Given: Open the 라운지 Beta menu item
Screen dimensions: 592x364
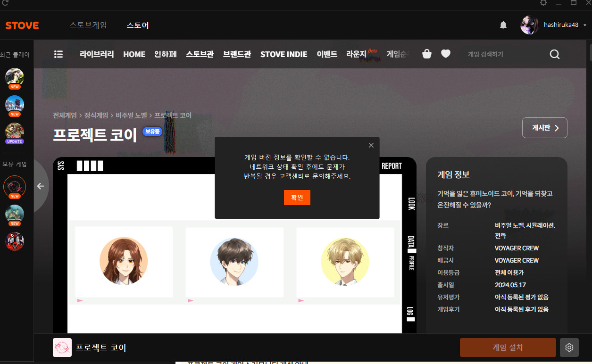Looking at the screenshot, I should coord(361,54).
